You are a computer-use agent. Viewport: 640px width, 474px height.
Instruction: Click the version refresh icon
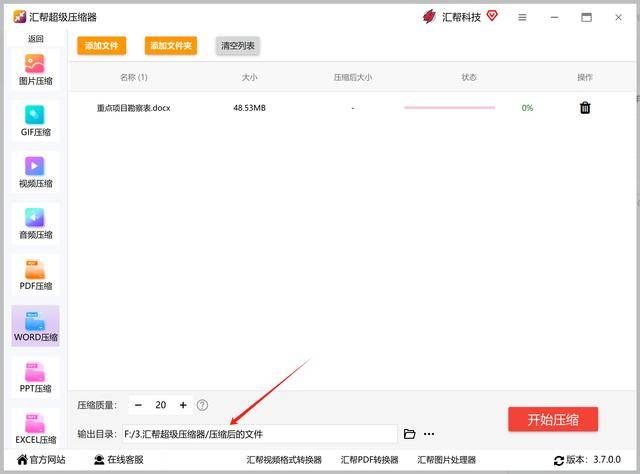click(x=558, y=461)
